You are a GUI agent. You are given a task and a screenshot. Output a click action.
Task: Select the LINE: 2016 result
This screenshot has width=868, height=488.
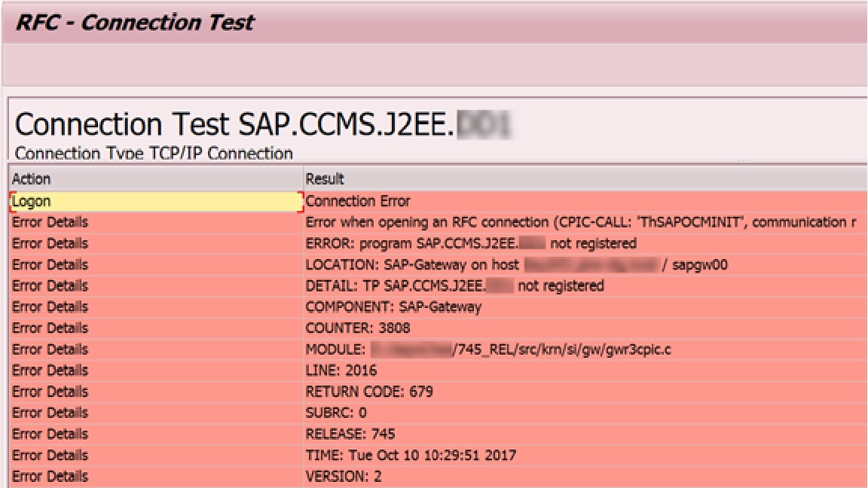[585, 371]
